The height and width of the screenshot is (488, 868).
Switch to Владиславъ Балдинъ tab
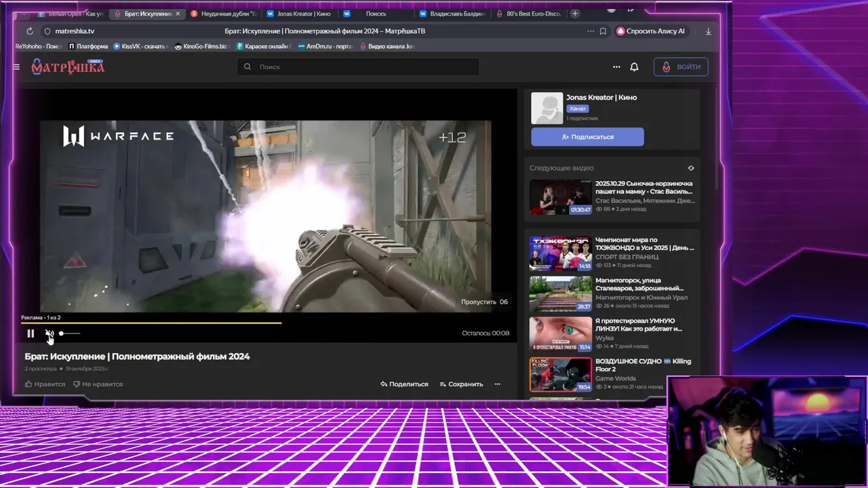[452, 14]
